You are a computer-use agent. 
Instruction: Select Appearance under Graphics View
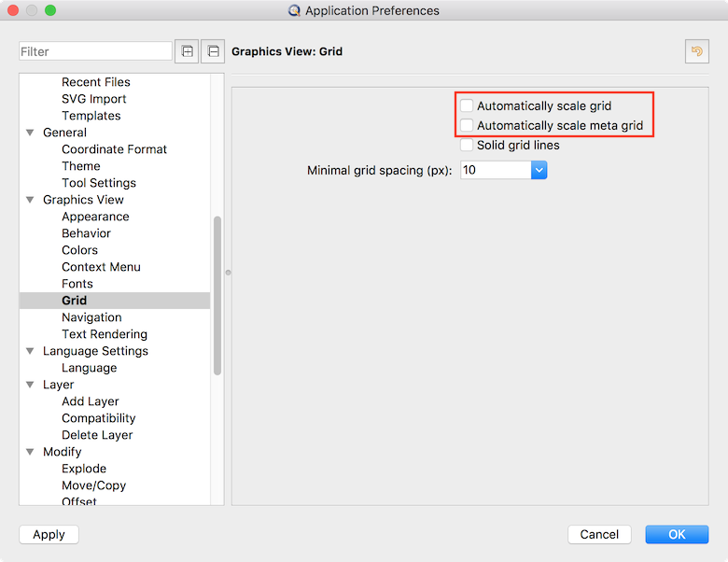click(95, 217)
